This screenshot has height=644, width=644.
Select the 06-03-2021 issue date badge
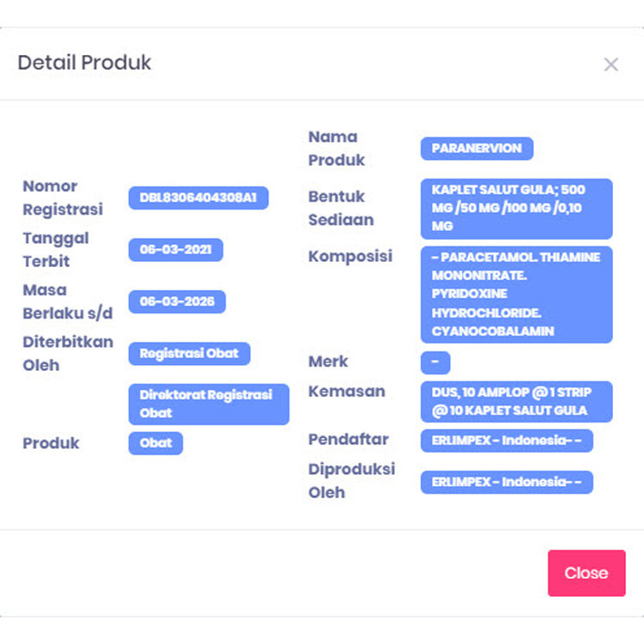click(176, 250)
